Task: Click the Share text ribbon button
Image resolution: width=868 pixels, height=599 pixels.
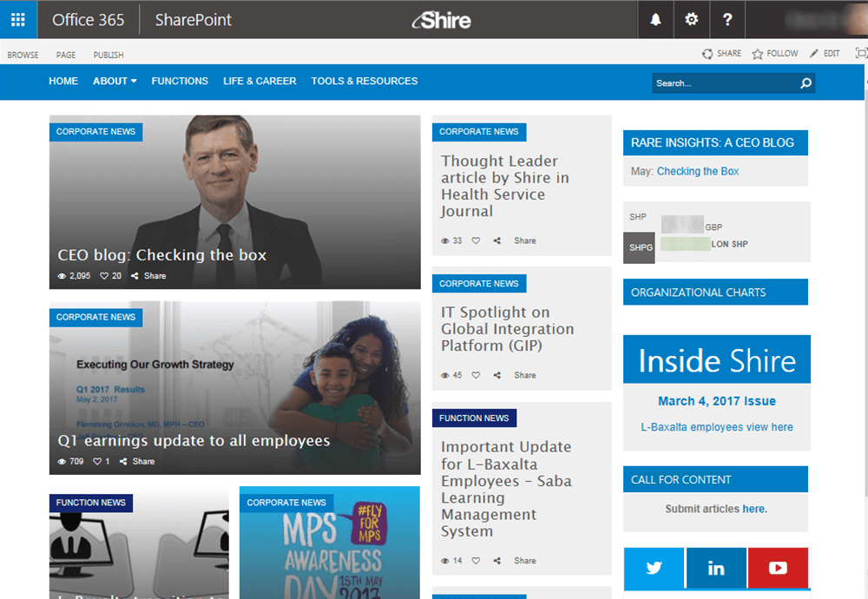Action: pos(729,54)
